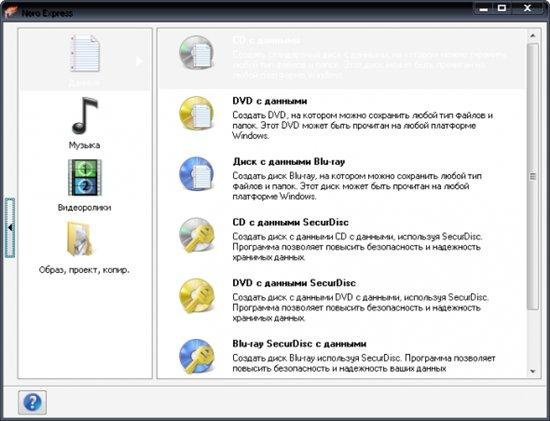Viewport: 550px width, 421px height.
Task: Minimize the Nero Express window
Action: 484,8
